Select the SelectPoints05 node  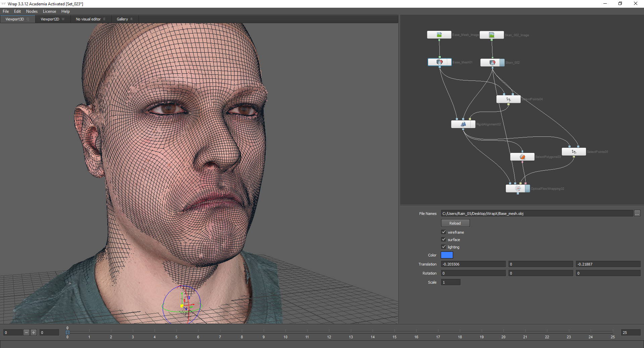pyautogui.click(x=574, y=152)
